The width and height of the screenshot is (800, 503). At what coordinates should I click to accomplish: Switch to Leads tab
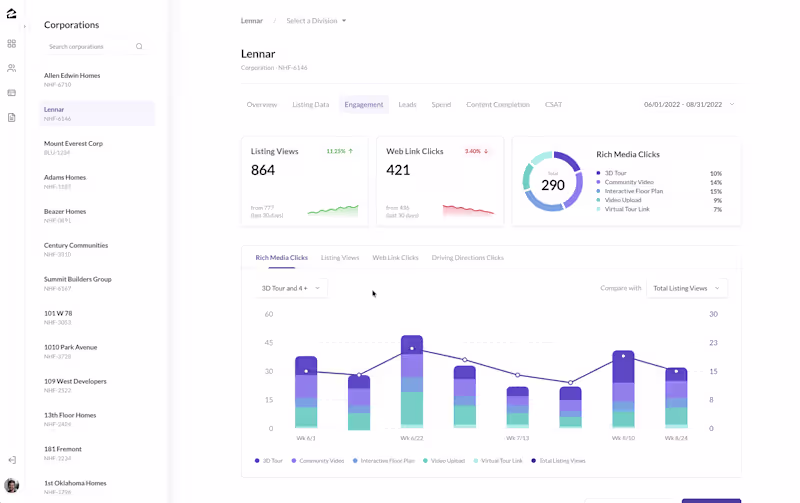coord(407,105)
